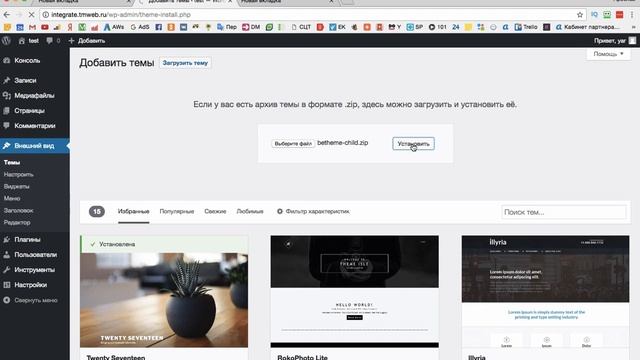Image resolution: width=640 pixels, height=360 pixels.
Task: Open 'Фильтр характеристик' with the gear icon
Action: coord(313,211)
